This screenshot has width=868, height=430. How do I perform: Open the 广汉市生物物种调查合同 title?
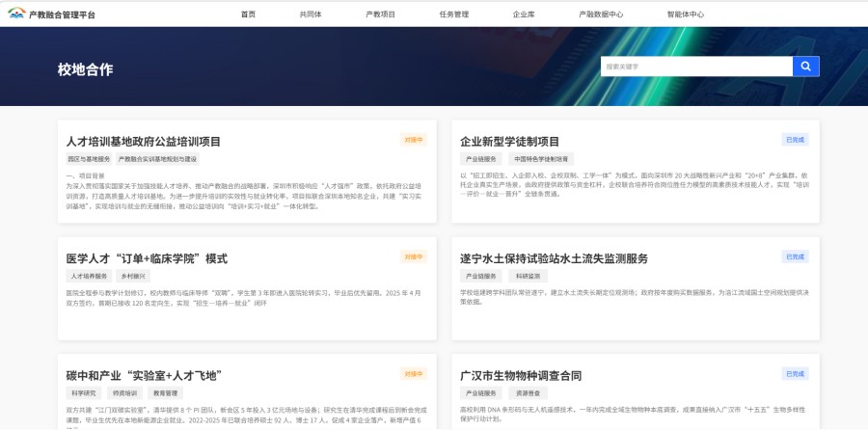(521, 376)
